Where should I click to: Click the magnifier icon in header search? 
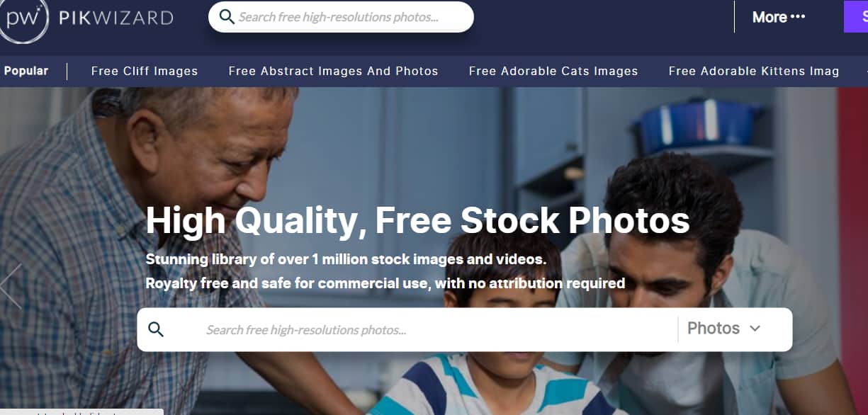tap(227, 17)
